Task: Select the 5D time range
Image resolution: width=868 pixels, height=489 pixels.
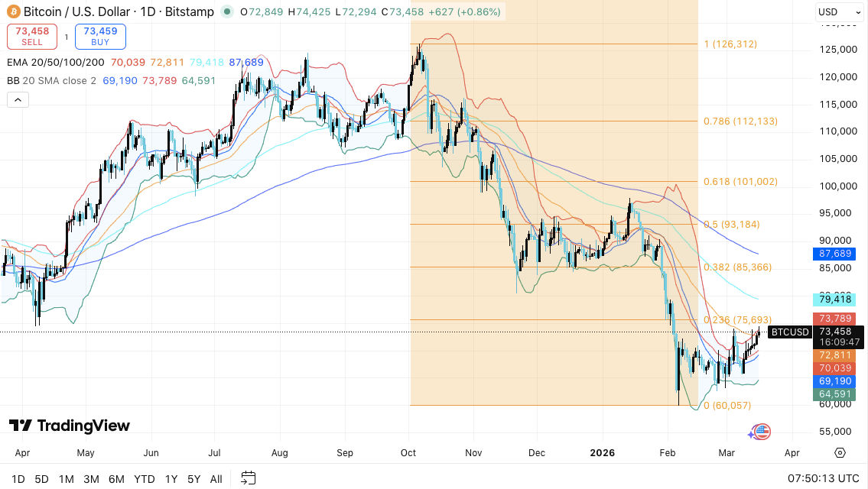Action: [x=41, y=479]
